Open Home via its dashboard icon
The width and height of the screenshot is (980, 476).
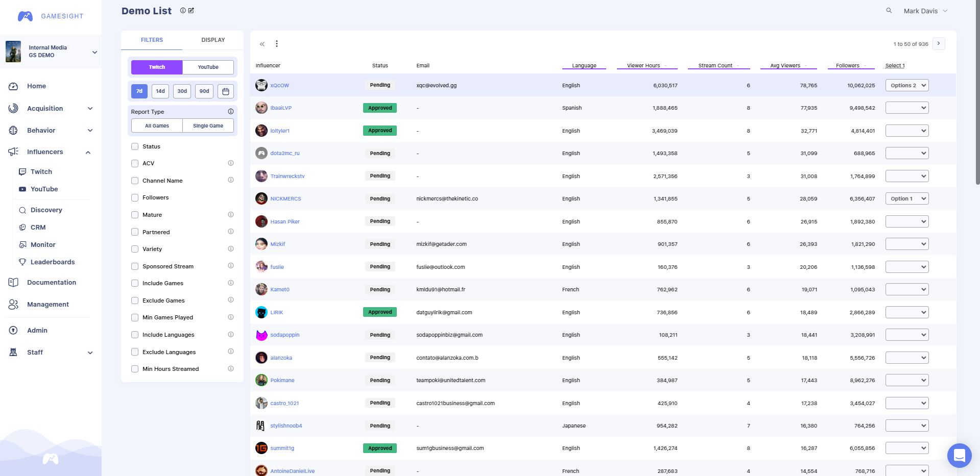(x=13, y=86)
